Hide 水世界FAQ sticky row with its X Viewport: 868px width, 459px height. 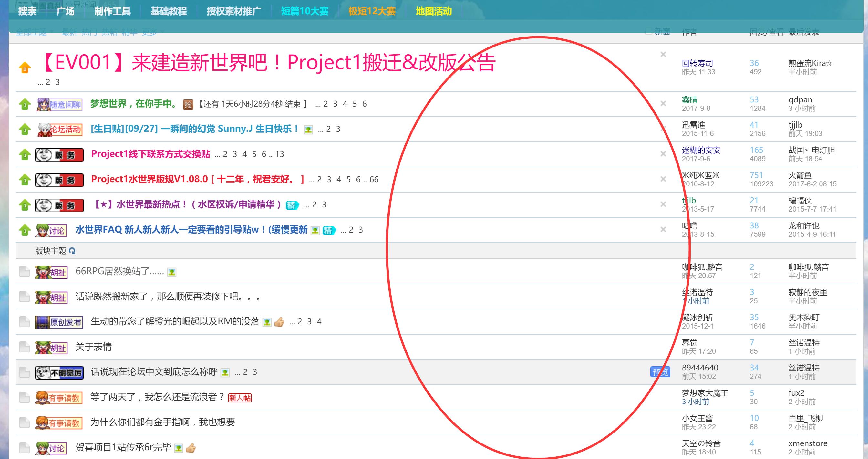coord(663,229)
